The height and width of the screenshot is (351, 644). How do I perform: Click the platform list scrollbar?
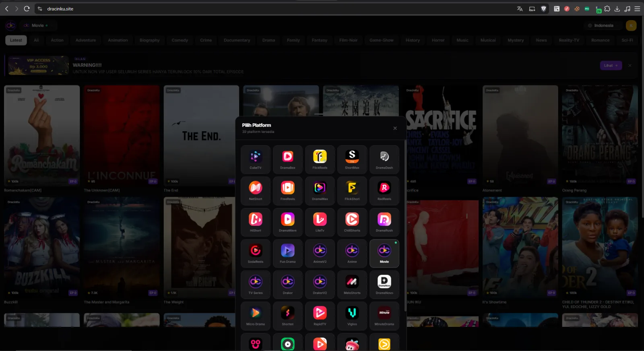405,225
